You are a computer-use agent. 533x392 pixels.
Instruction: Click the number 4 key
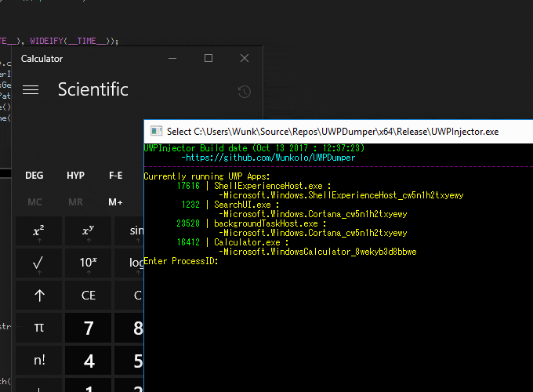[88, 360]
